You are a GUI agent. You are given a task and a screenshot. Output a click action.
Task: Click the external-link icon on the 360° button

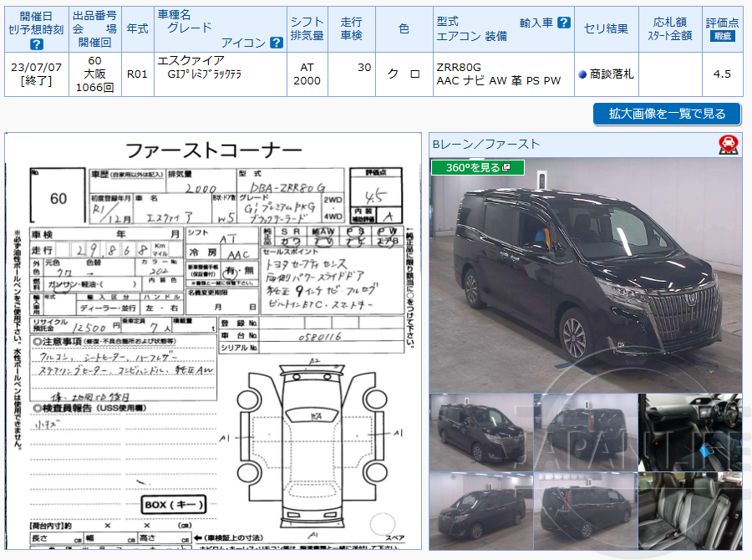click(505, 165)
